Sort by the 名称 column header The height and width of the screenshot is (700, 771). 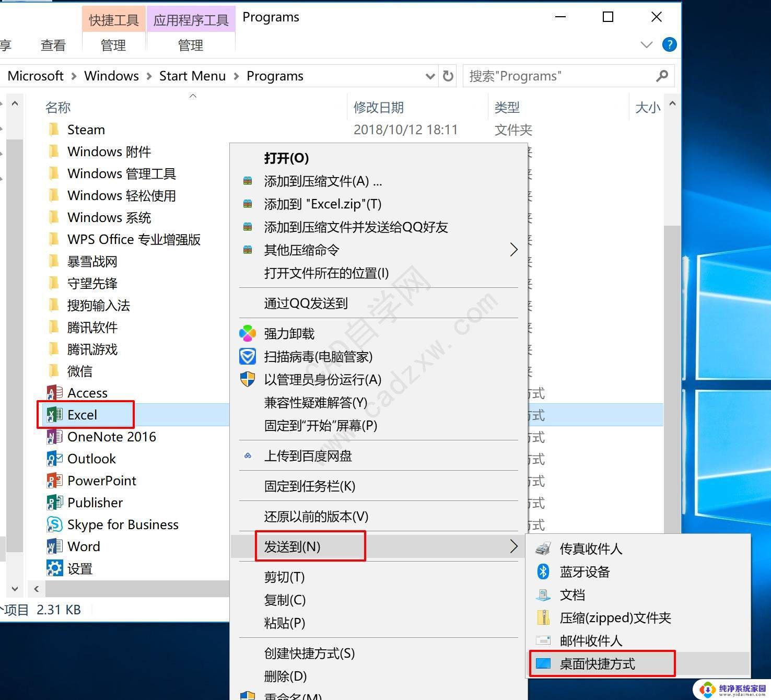pyautogui.click(x=57, y=108)
